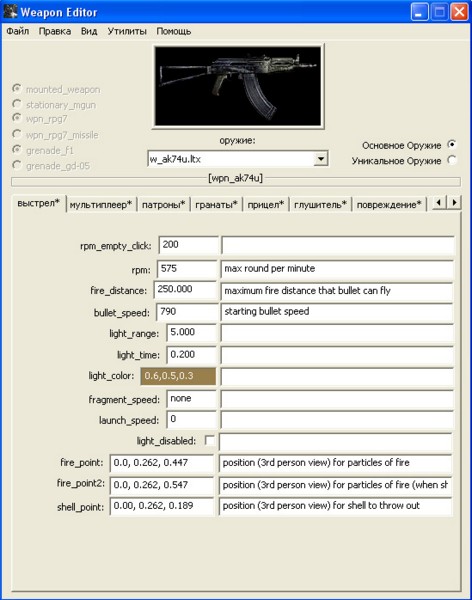The height and width of the screenshot is (600, 472).
Task: Switch to the прицел tab
Action: click(266, 205)
